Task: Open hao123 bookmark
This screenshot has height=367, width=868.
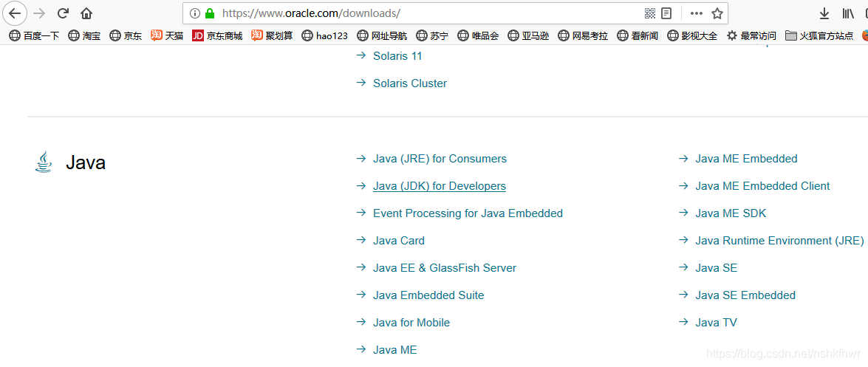Action: click(324, 36)
